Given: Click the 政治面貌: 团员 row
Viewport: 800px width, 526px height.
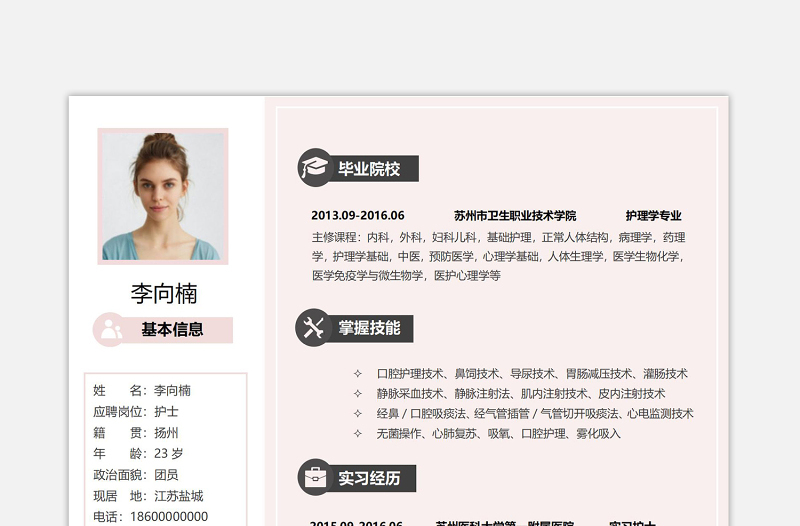Looking at the screenshot, I should 136,475.
